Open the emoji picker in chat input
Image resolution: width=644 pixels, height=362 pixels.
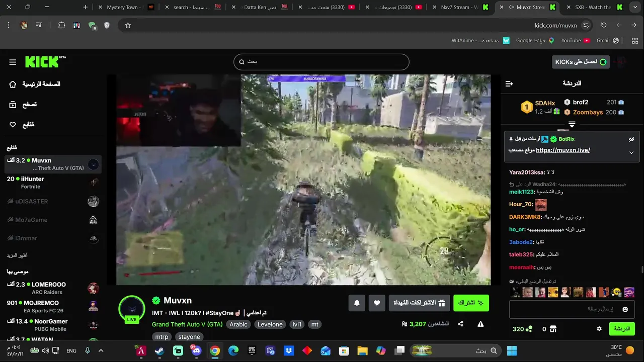click(625, 309)
